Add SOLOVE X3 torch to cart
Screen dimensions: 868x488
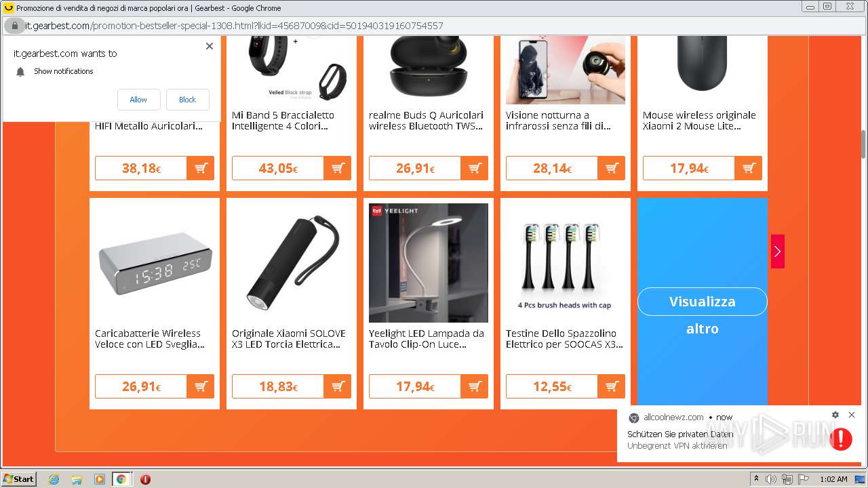pyautogui.click(x=337, y=386)
